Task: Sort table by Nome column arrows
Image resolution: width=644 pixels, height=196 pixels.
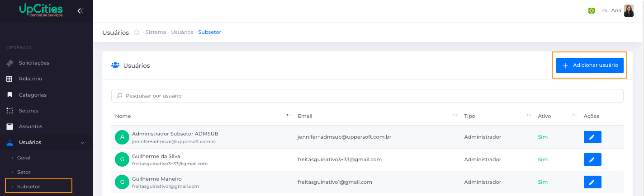Action: [289, 116]
